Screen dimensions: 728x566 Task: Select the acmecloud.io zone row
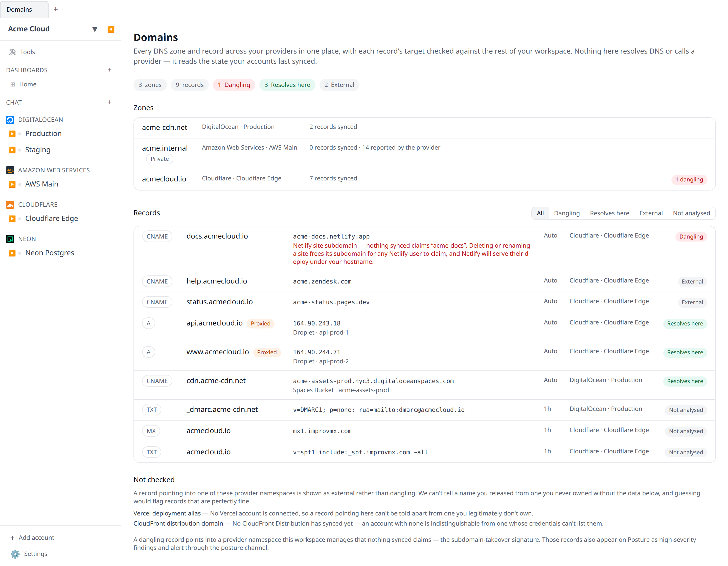[x=424, y=180]
